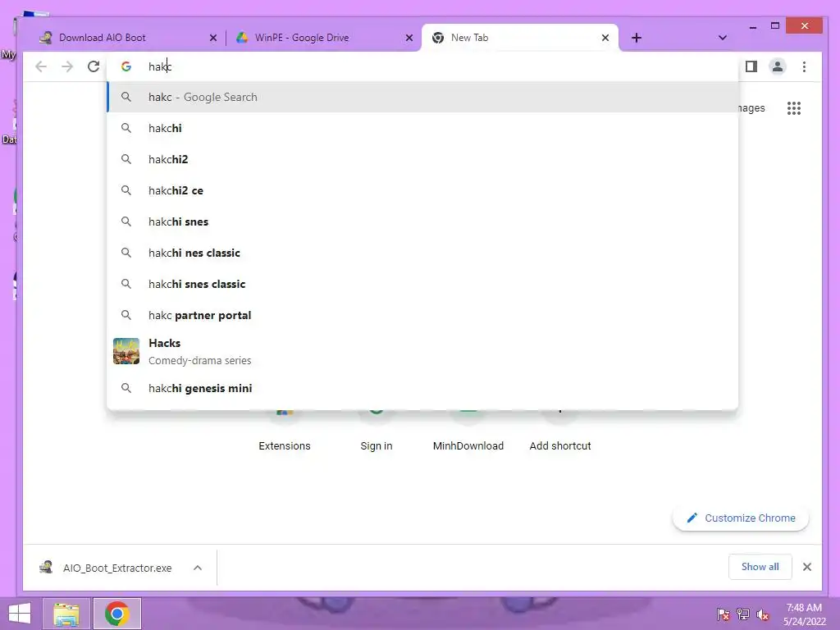Image resolution: width=840 pixels, height=630 pixels.
Task: Open the Chrome side panel
Action: (x=751, y=66)
